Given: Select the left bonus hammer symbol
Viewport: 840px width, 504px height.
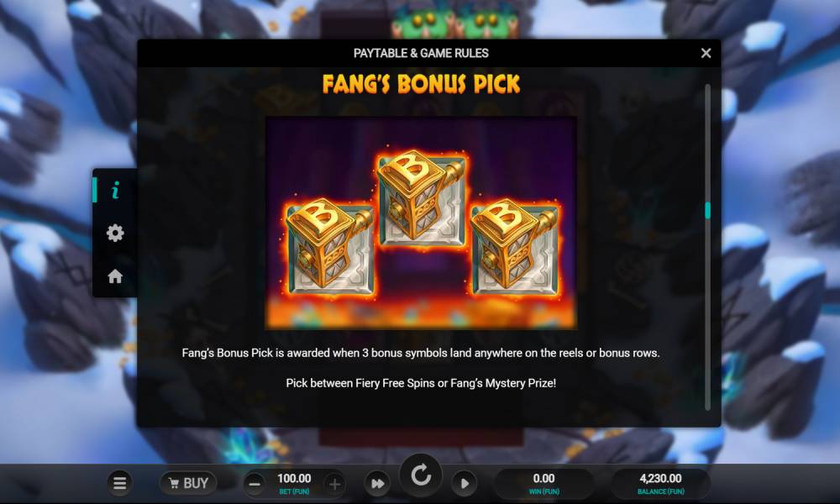Looking at the screenshot, I should [329, 248].
